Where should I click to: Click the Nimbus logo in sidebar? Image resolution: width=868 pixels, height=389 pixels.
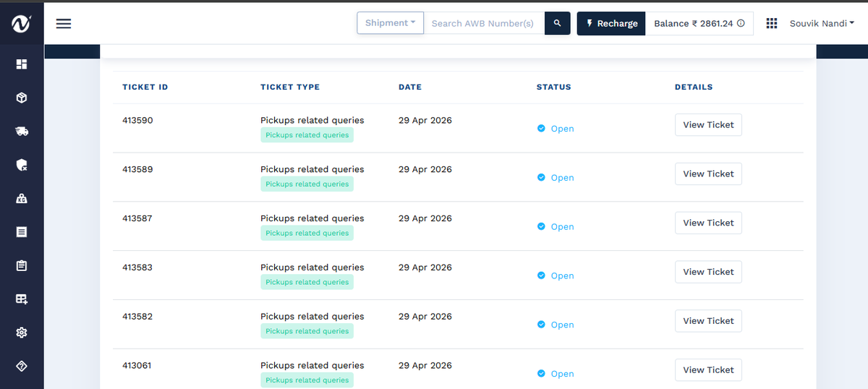point(22,24)
